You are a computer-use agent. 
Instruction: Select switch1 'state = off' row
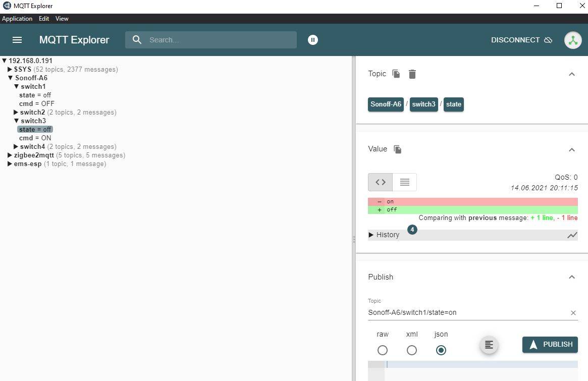tap(35, 95)
